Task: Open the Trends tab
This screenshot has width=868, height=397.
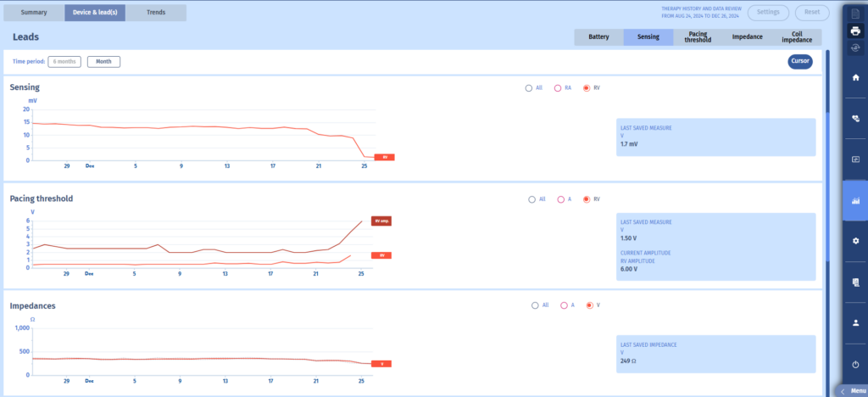Action: 155,13
